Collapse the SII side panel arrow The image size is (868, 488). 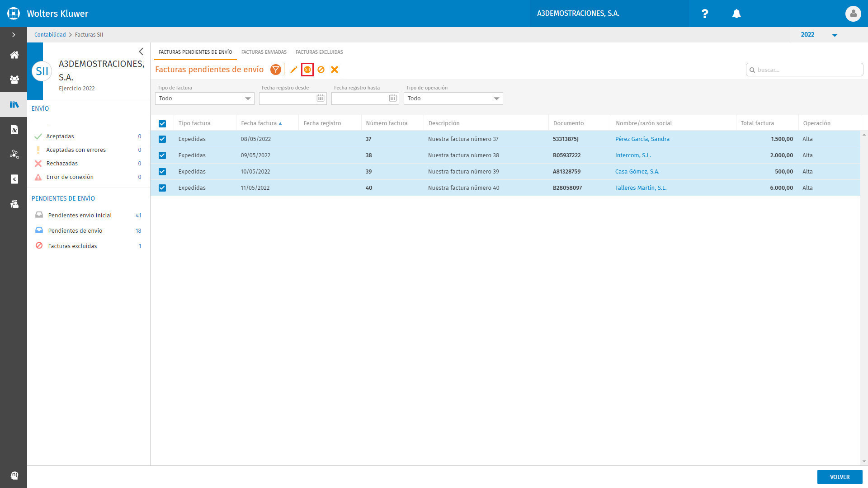point(141,52)
